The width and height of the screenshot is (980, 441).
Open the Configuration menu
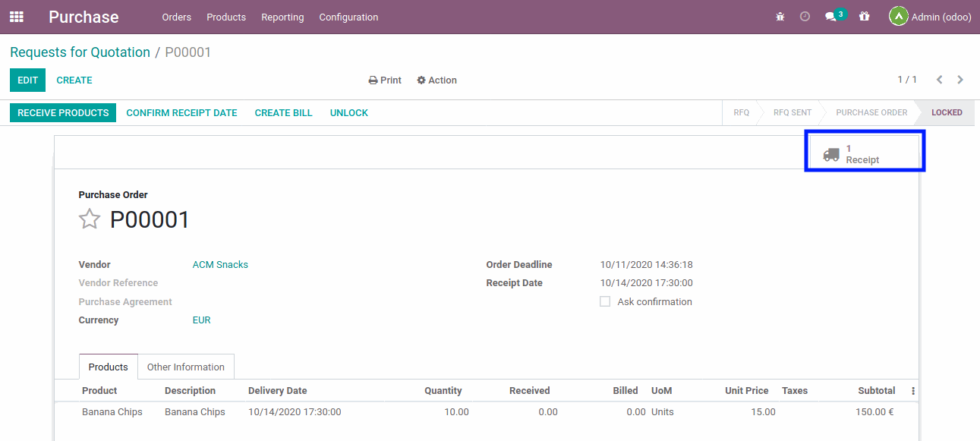point(348,17)
